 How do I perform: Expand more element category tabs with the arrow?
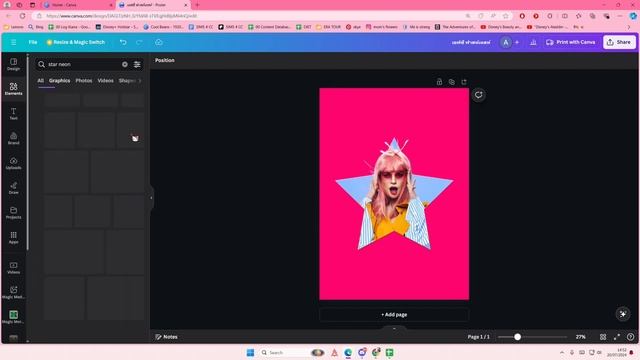pos(140,81)
